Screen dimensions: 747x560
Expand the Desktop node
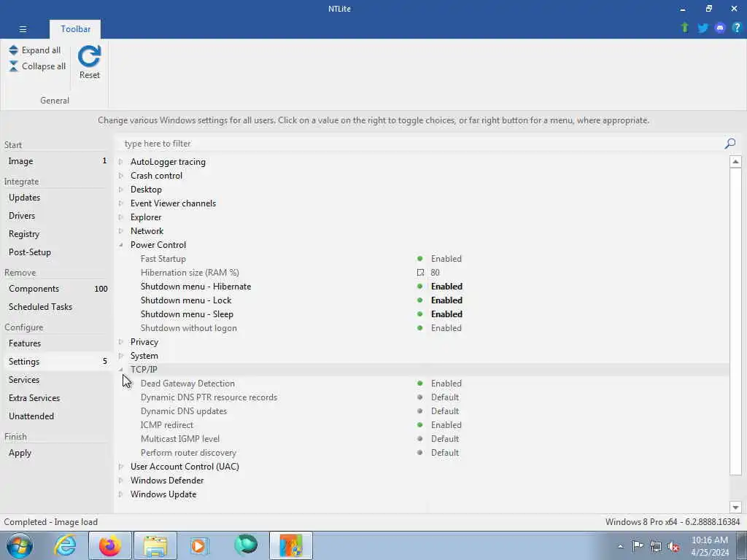pyautogui.click(x=121, y=190)
